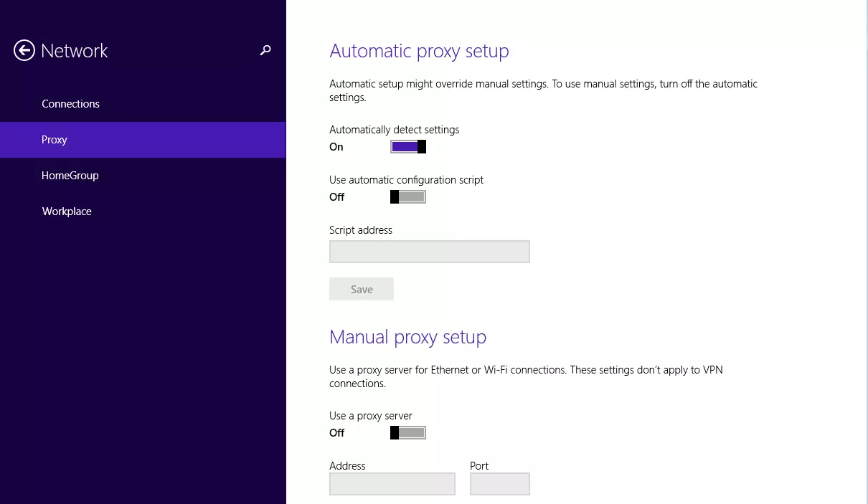The width and height of the screenshot is (868, 504).
Task: Turn off Automatically detect settings switch
Action: tap(408, 147)
